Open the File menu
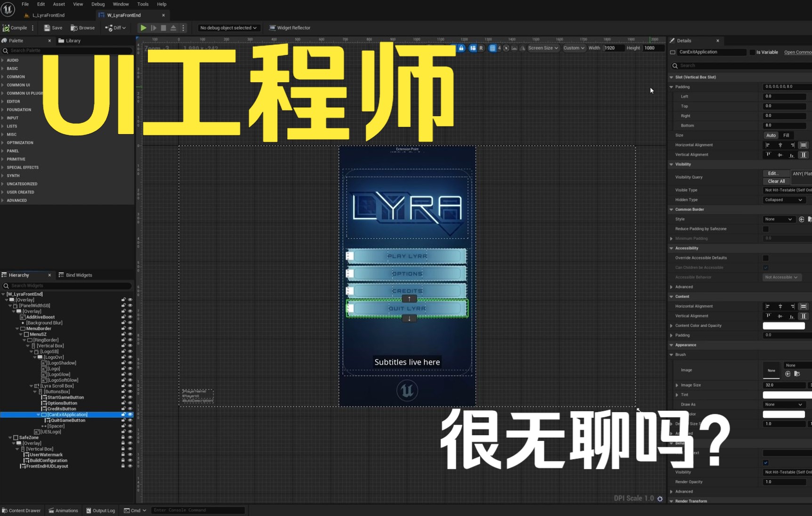 25,4
